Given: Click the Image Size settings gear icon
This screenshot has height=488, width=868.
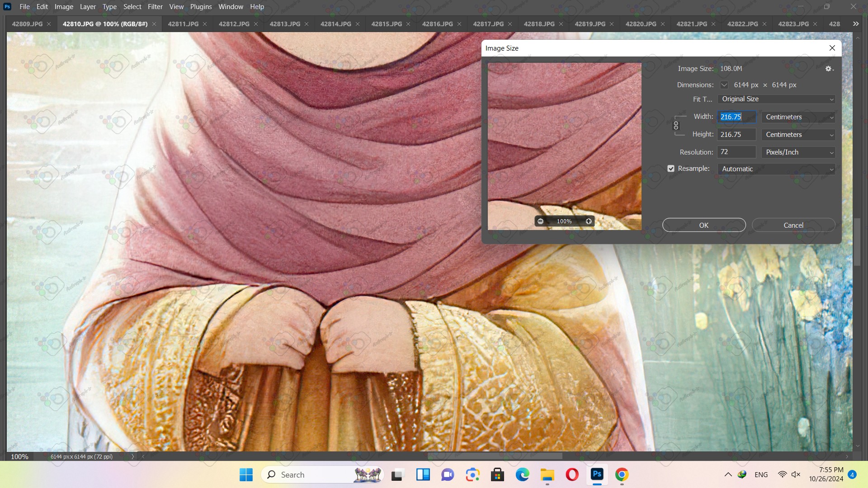Looking at the screenshot, I should [x=829, y=69].
